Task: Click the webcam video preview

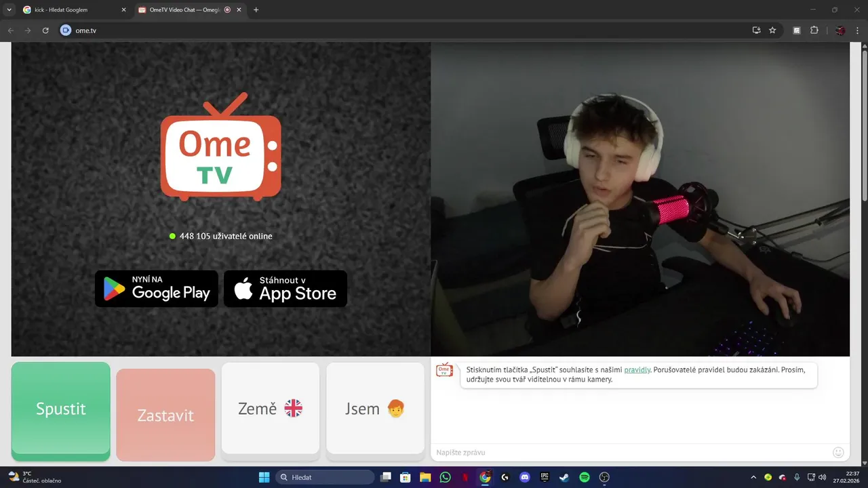Action: [640, 199]
